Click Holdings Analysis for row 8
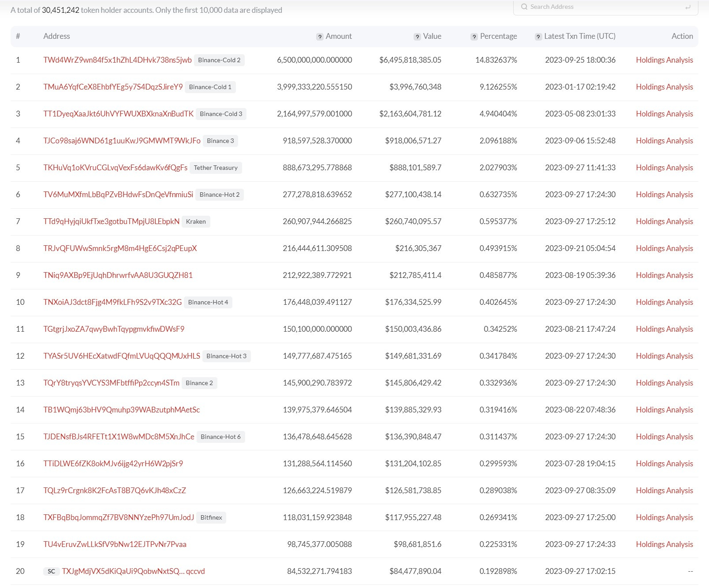The image size is (709, 588). click(664, 248)
